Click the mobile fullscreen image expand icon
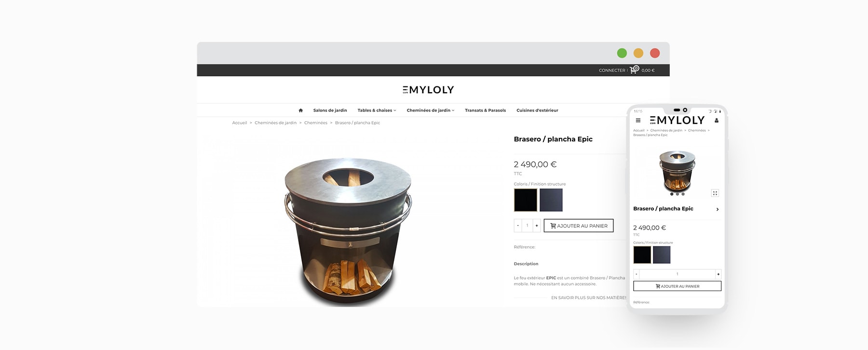Screen dimensions: 868x350 [715, 193]
